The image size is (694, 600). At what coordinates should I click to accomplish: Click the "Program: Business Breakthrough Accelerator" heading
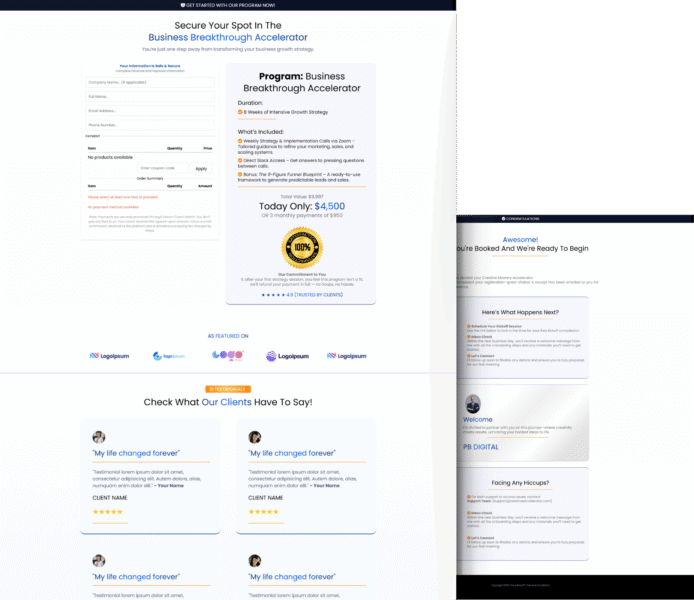coord(302,82)
